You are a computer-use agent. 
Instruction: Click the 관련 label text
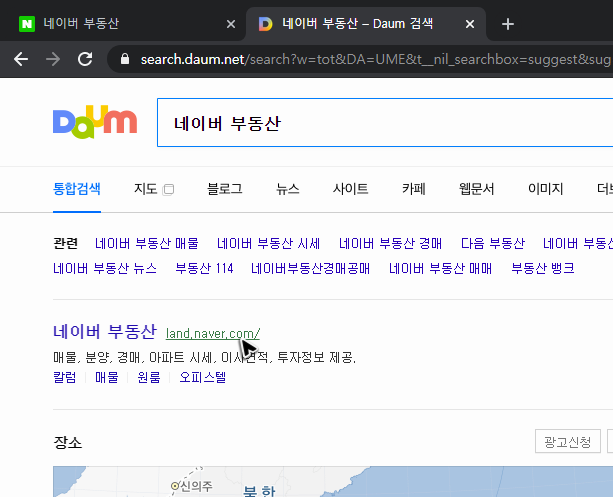point(65,243)
